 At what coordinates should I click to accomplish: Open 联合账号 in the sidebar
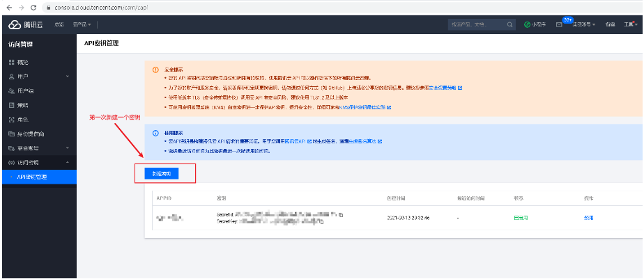28,148
